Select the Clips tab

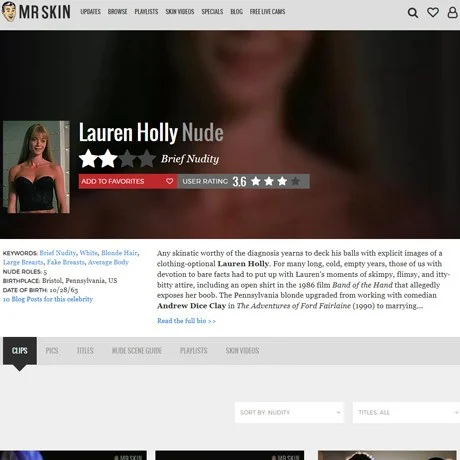point(20,351)
